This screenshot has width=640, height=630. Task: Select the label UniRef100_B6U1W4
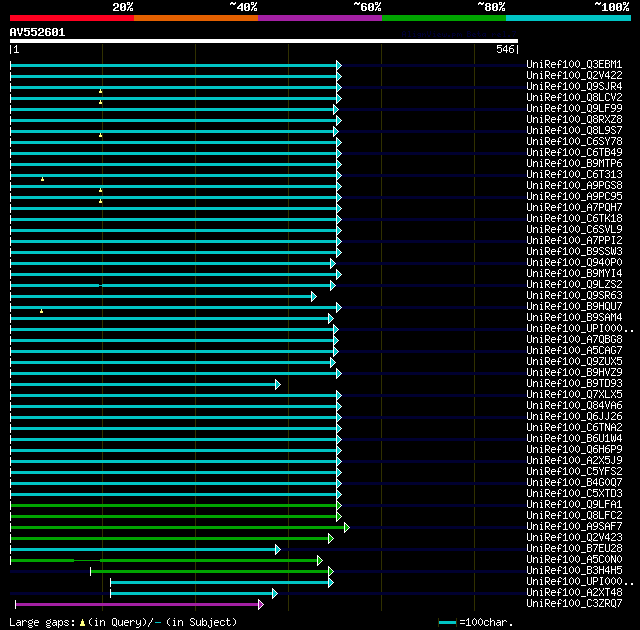click(574, 439)
